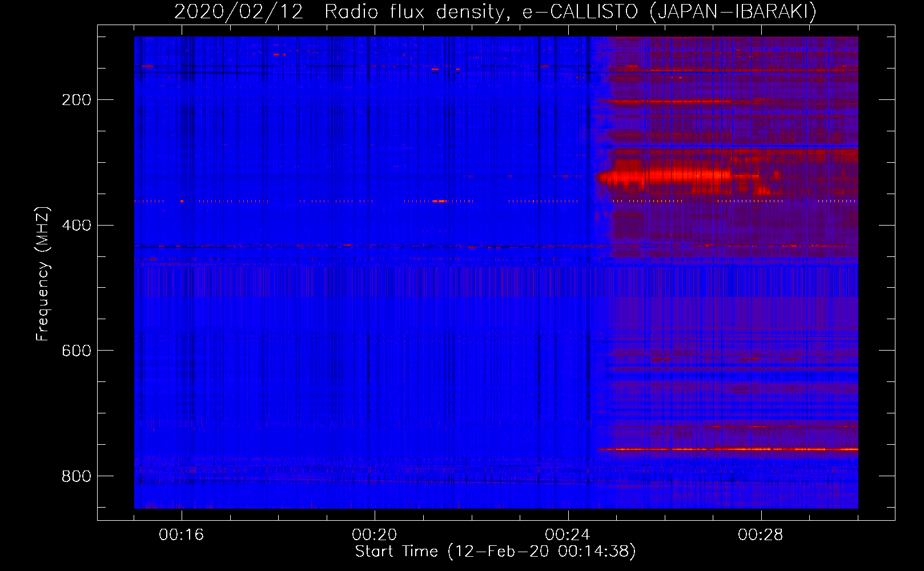Click the 00:24 time tick label
This screenshot has width=924, height=571.
coord(567,535)
